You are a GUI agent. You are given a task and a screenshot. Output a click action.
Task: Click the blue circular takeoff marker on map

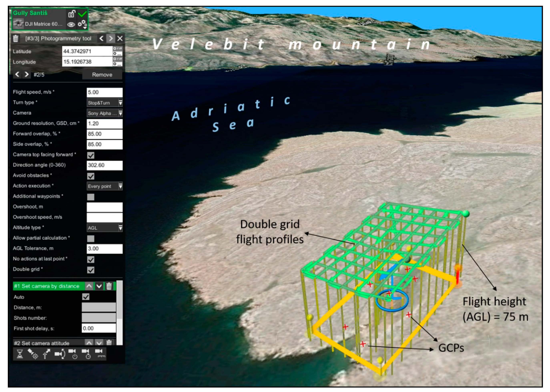(392, 300)
